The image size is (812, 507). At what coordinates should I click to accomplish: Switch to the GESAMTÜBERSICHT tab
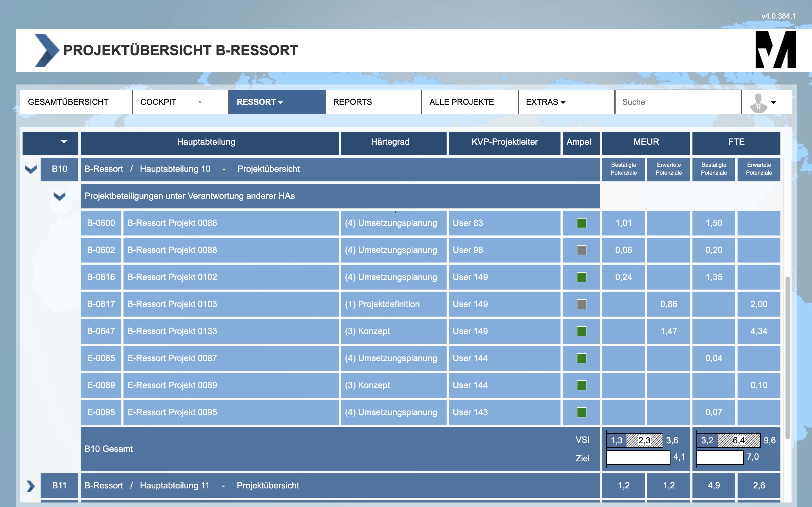coord(68,102)
